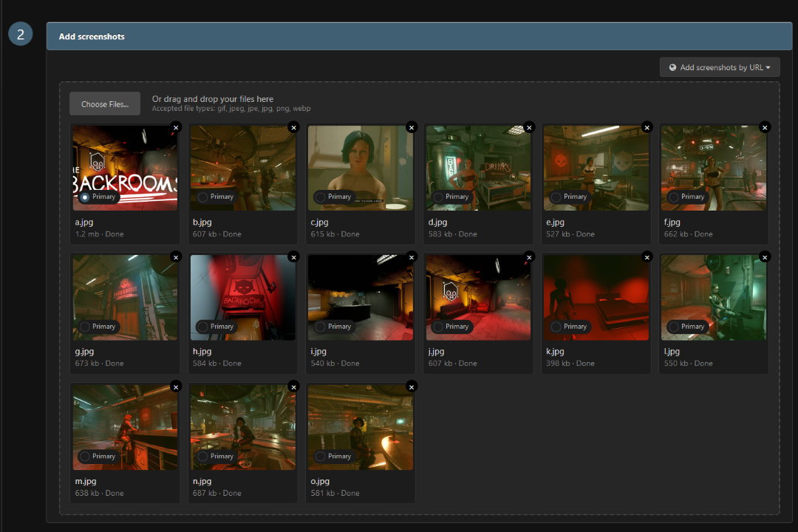Click the m.jpg file name
Screen dimensions: 798x532
(86, 481)
